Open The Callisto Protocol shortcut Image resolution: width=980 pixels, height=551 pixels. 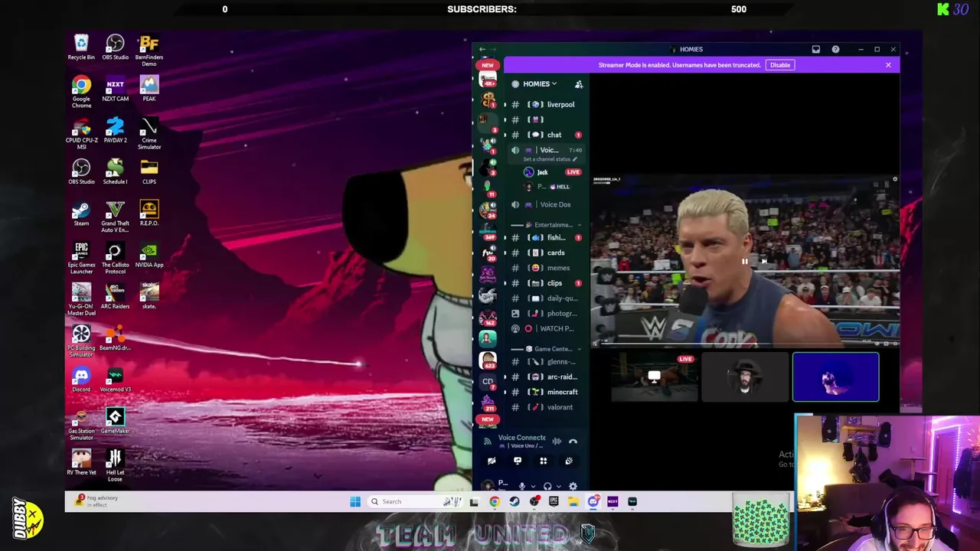(x=115, y=258)
